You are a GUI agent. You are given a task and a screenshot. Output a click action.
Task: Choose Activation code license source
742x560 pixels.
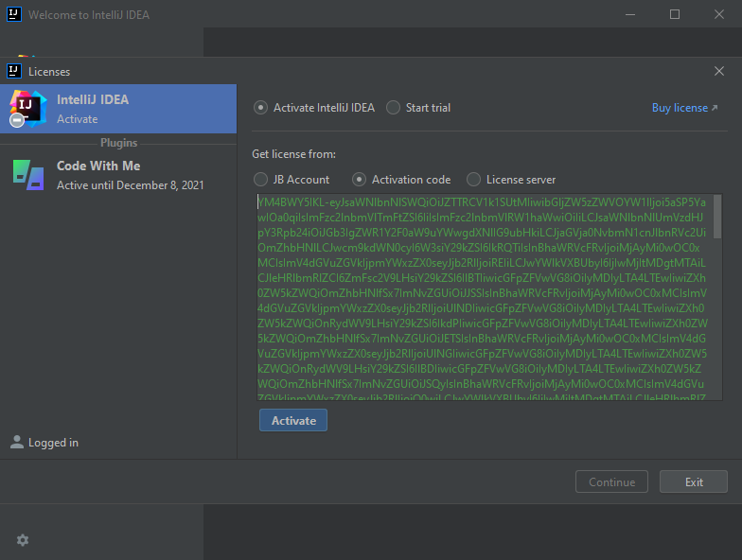coord(360,180)
